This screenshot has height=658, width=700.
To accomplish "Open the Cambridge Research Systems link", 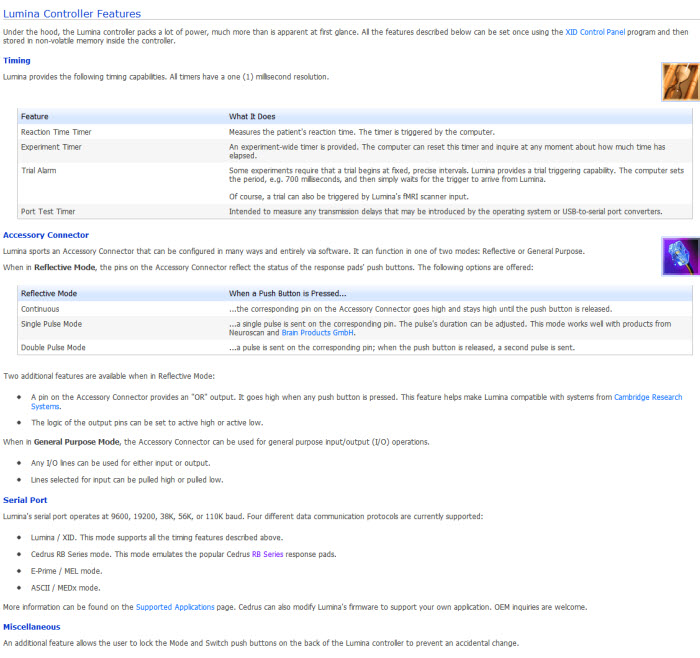I will pos(648,397).
